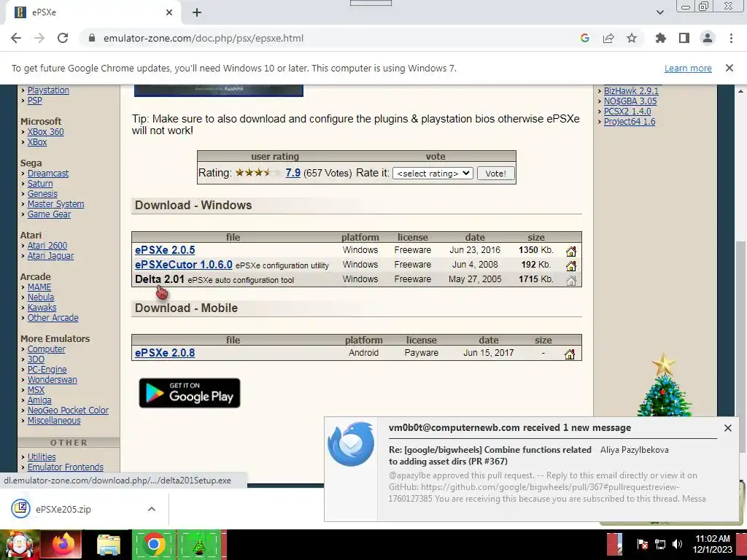Click the forward navigation arrow
Image resolution: width=747 pixels, height=560 pixels.
pos(39,38)
